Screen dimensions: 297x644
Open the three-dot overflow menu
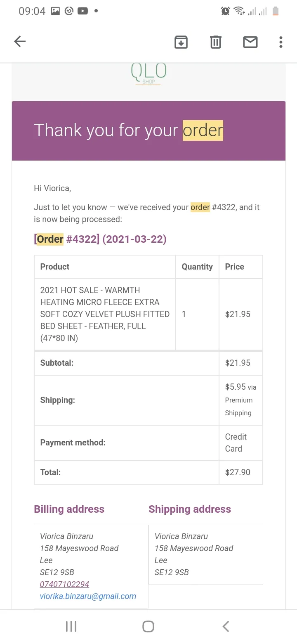coord(281,42)
